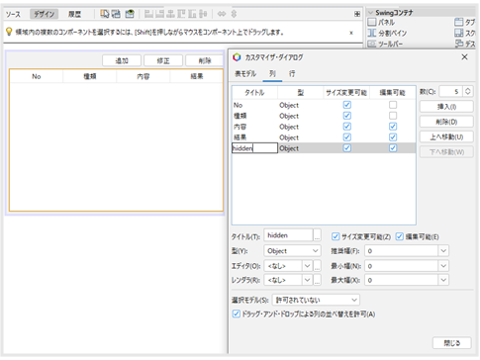
Task: Click the タイトル(T) field containing hidden
Action: [289, 235]
